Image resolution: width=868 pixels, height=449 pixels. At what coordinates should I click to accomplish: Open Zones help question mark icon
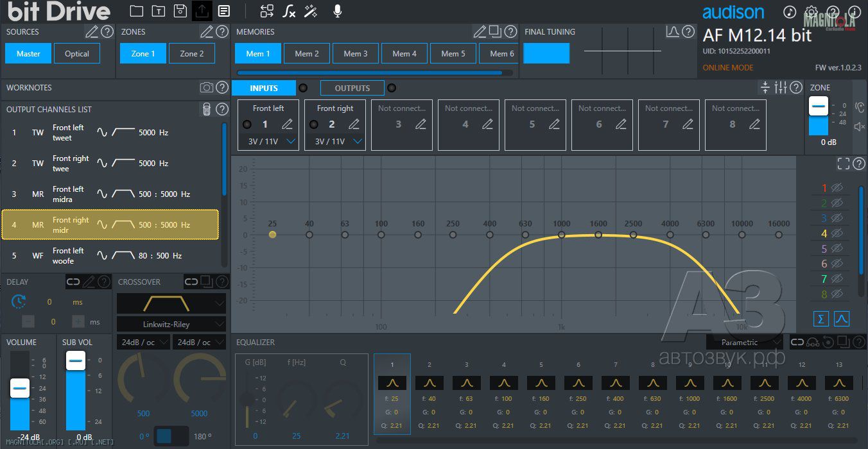222,31
